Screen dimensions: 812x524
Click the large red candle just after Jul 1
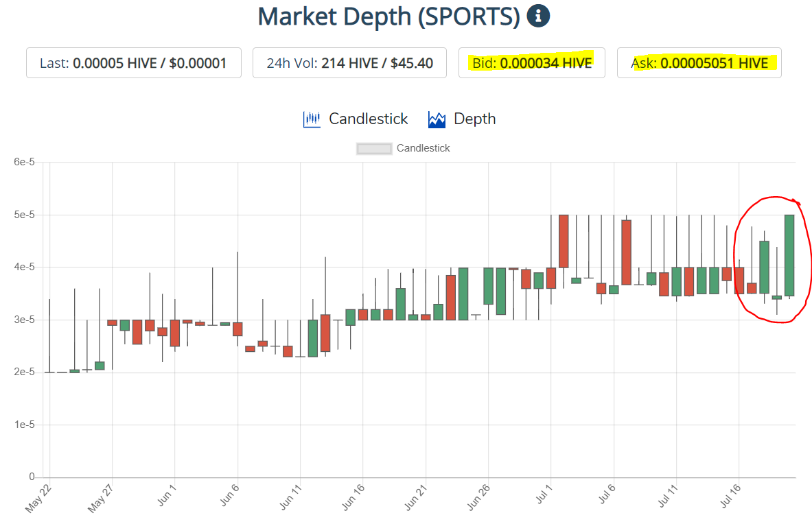click(x=564, y=241)
